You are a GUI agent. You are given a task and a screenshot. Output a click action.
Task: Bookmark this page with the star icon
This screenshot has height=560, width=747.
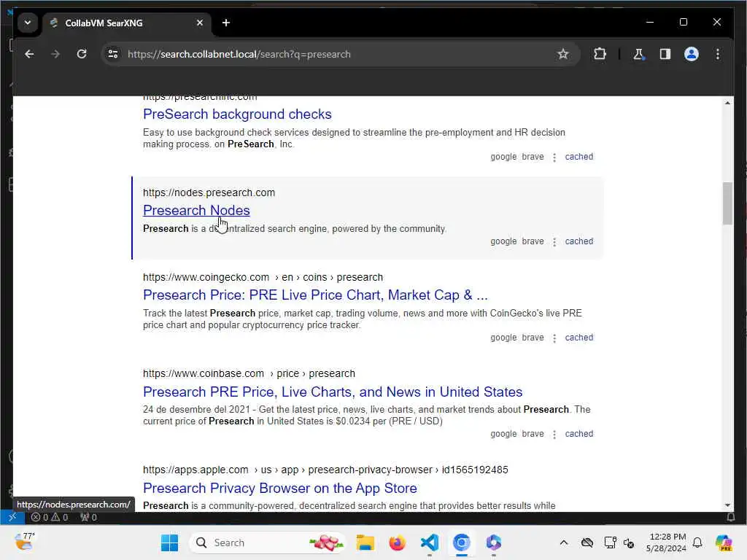click(562, 54)
